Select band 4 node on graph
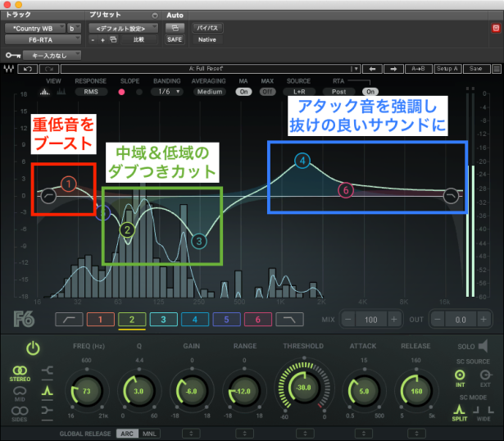Screen dimensions: 504x441 tap(302, 161)
